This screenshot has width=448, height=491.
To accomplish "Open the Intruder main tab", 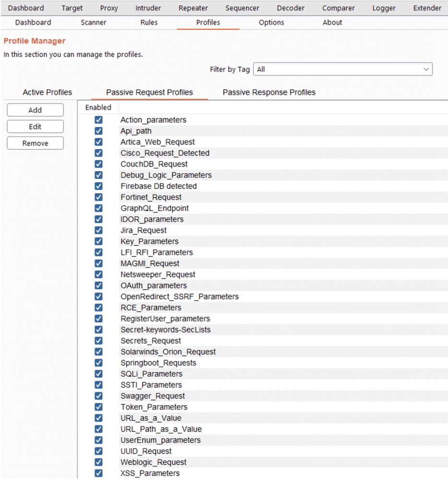I will coord(148,8).
